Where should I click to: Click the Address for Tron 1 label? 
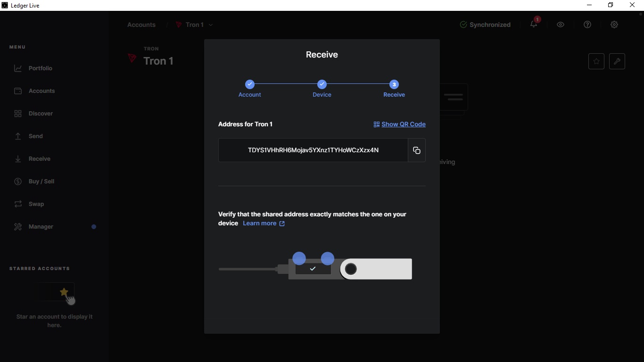click(x=245, y=124)
